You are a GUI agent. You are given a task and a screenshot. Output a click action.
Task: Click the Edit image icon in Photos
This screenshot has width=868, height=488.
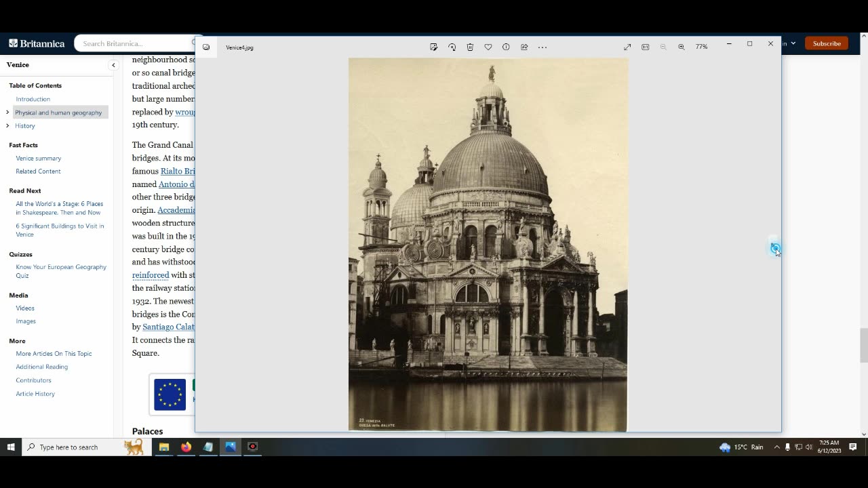(x=433, y=47)
